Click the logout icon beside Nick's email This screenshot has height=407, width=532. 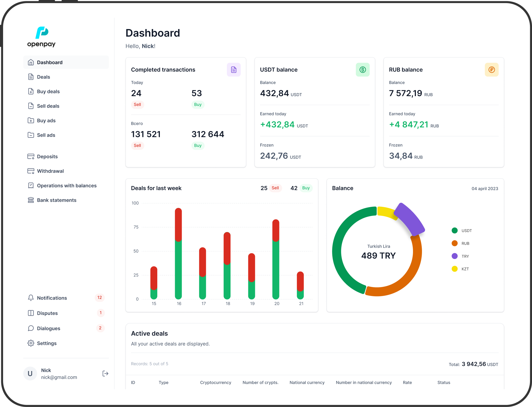point(105,373)
